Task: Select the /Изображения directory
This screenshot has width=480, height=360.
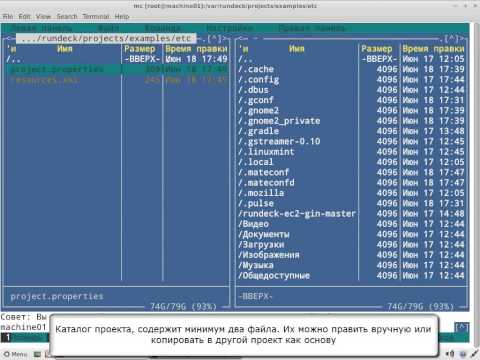Action: (352, 255)
